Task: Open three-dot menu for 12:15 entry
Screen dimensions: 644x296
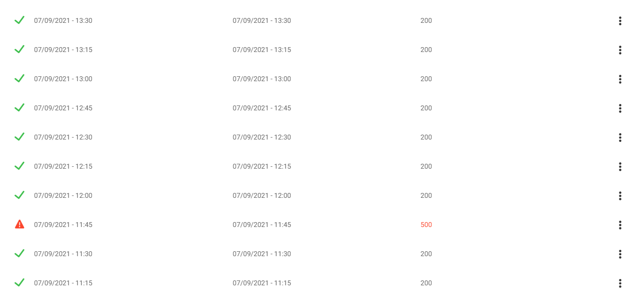Action: tap(620, 167)
